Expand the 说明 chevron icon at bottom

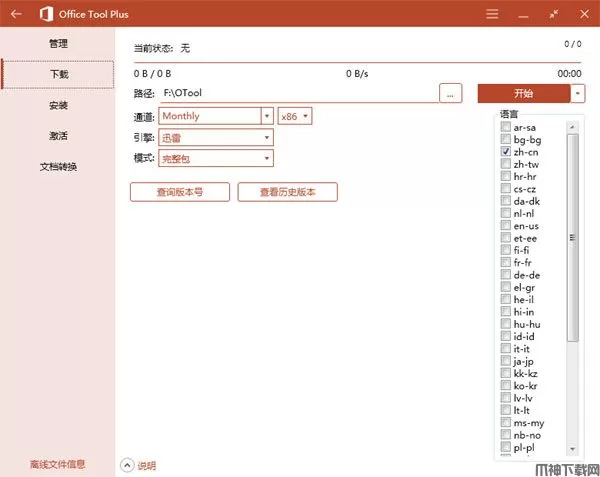[127, 464]
